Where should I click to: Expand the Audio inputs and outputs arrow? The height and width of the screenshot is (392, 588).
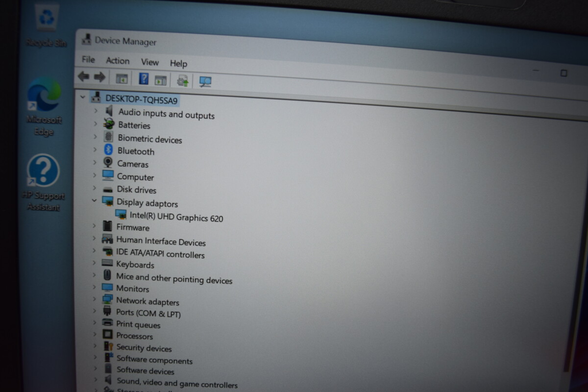pyautogui.click(x=96, y=111)
